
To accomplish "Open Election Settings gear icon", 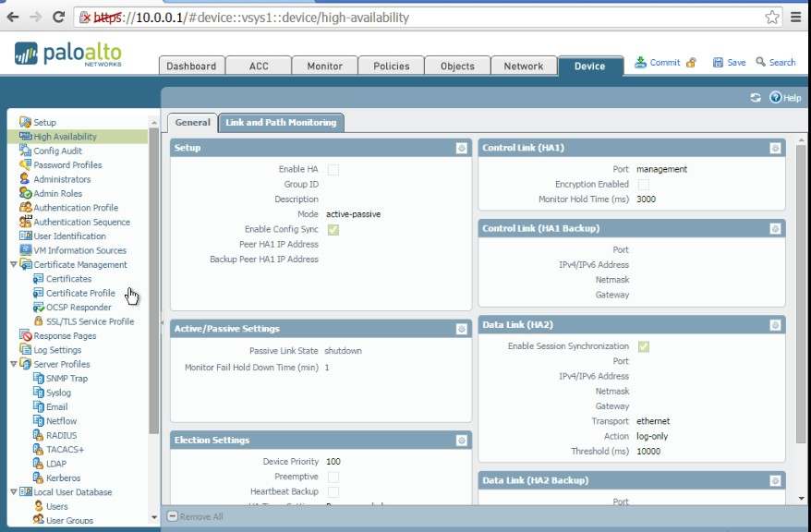I will (461, 441).
